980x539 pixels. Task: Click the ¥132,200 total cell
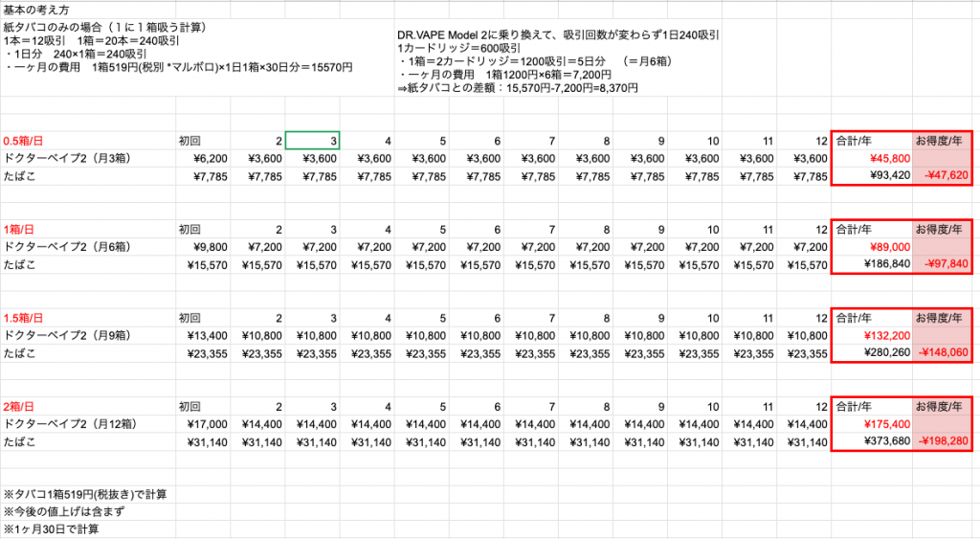(x=872, y=335)
